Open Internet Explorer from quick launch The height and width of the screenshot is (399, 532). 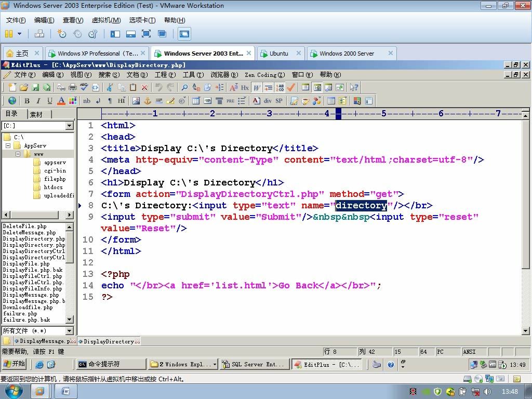[39, 364]
